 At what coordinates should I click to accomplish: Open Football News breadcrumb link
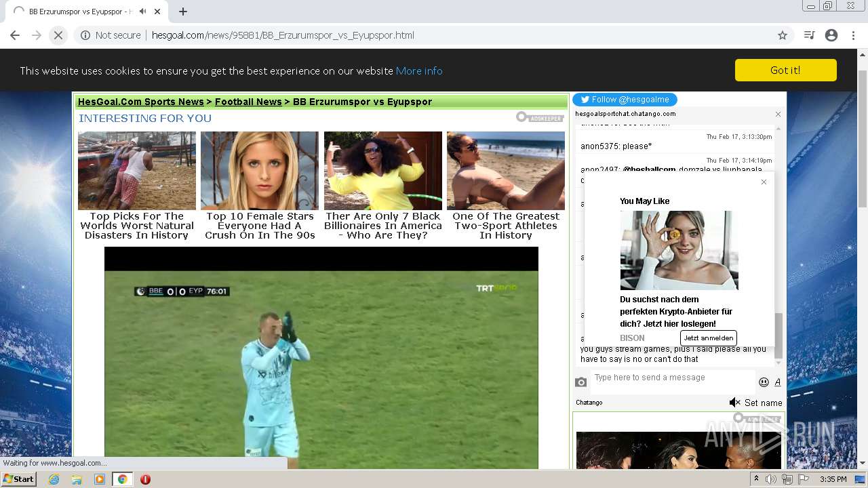point(248,102)
